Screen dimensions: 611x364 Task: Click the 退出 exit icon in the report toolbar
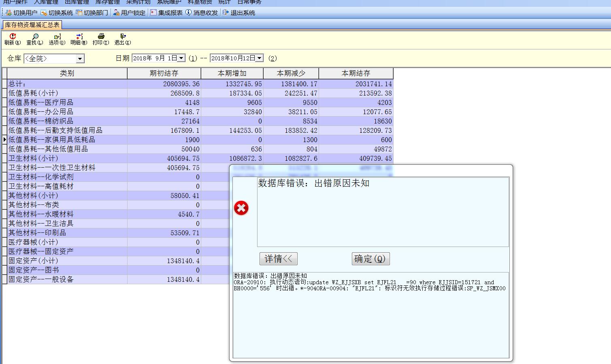pos(122,39)
